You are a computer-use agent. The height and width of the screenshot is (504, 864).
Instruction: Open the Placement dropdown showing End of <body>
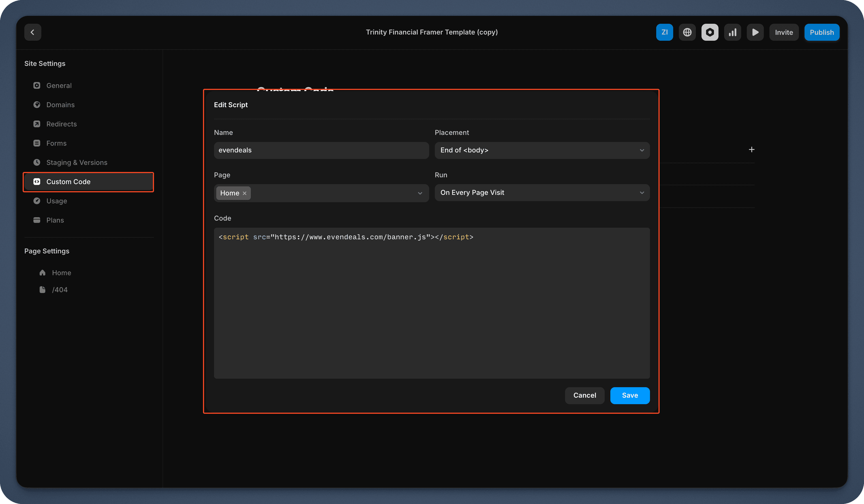(542, 150)
